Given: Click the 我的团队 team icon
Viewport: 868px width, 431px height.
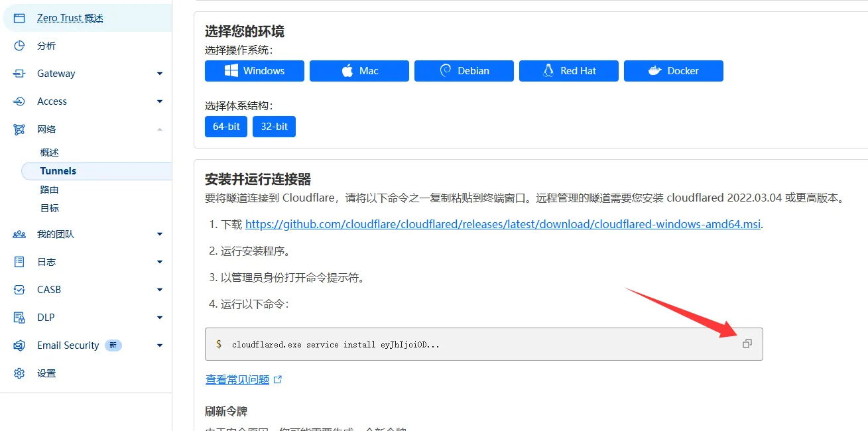Looking at the screenshot, I should pyautogui.click(x=19, y=234).
